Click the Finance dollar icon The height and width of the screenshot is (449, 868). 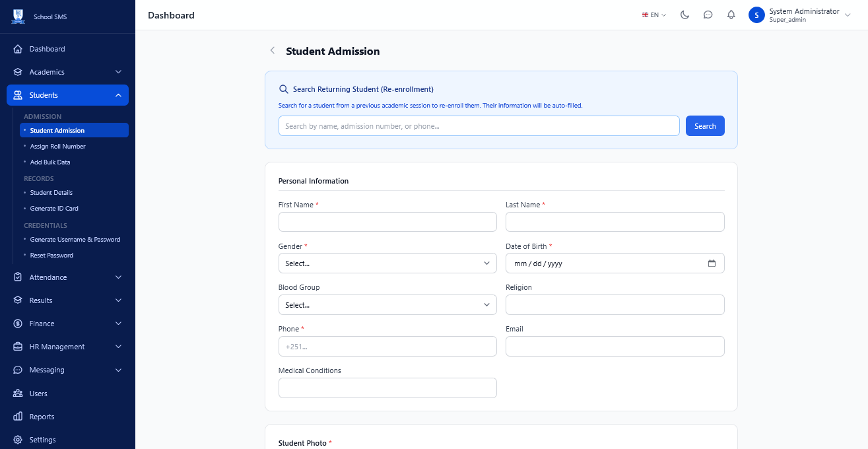point(18,324)
